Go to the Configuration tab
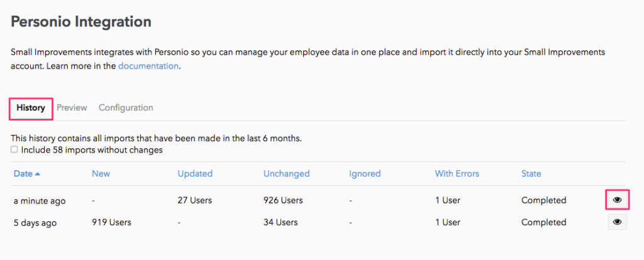 point(126,108)
